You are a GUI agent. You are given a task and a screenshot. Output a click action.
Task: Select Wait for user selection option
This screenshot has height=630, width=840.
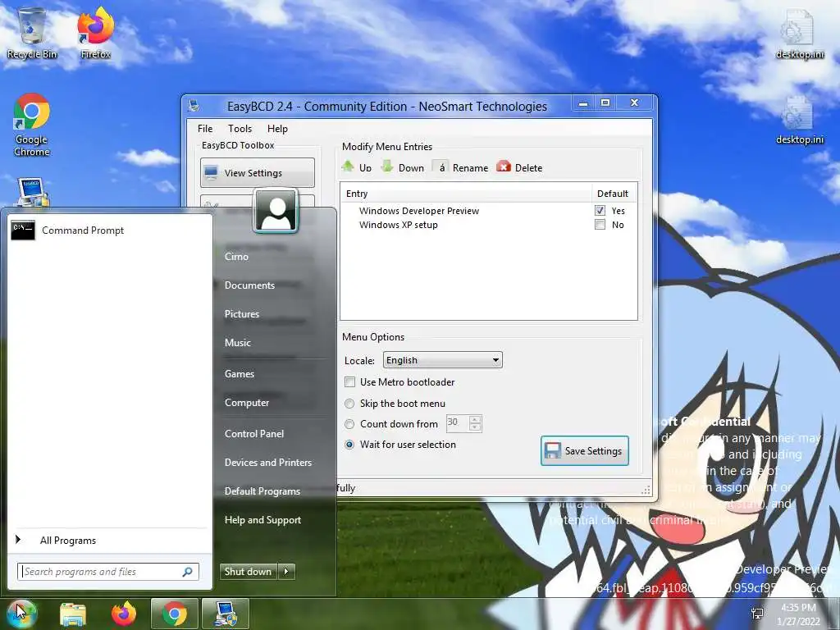pyautogui.click(x=349, y=445)
